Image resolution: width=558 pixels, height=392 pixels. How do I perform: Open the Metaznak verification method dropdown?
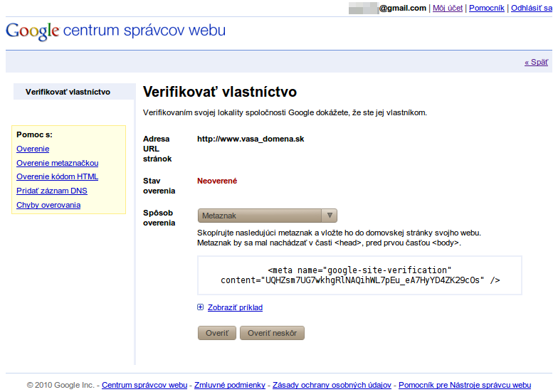click(268, 216)
